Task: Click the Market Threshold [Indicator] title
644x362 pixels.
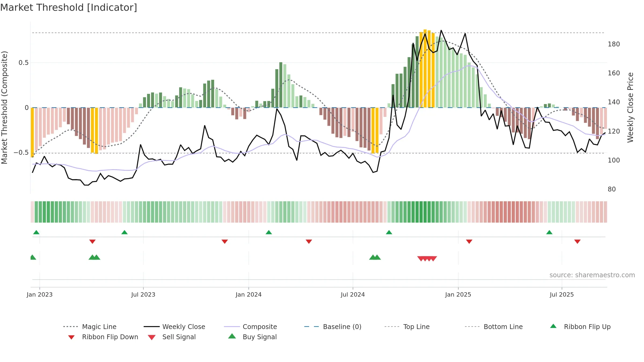Action: tap(69, 8)
